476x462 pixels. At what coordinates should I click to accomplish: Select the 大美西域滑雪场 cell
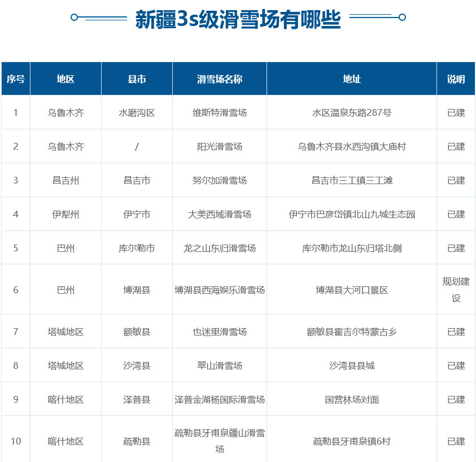coord(220,214)
